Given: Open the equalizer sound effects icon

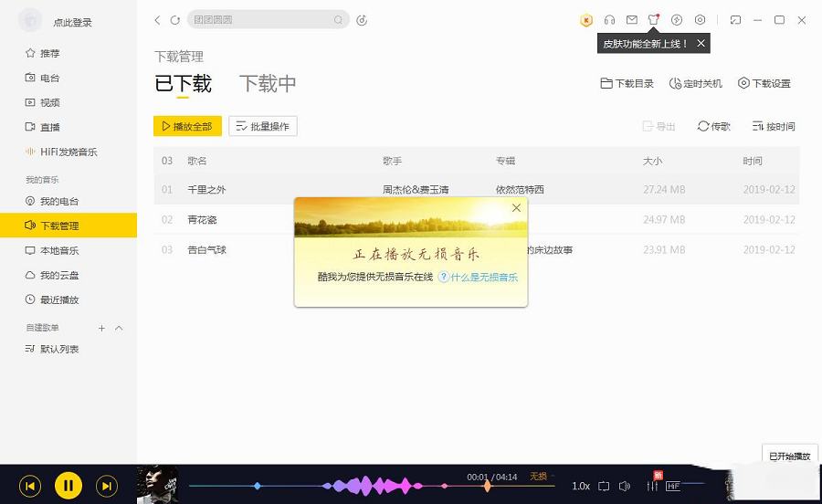Looking at the screenshot, I should tap(652, 486).
